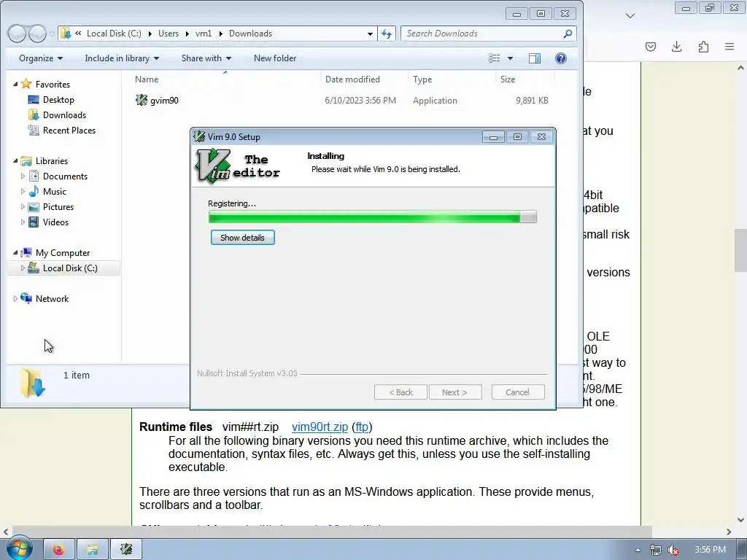Select Network in navigation pane
The width and height of the screenshot is (747, 560).
coord(52,298)
